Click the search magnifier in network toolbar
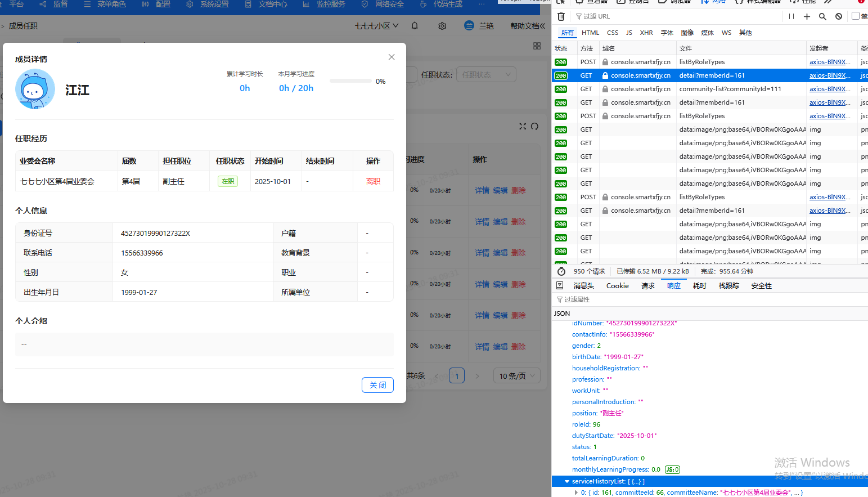This screenshot has height=497, width=868. tap(822, 16)
